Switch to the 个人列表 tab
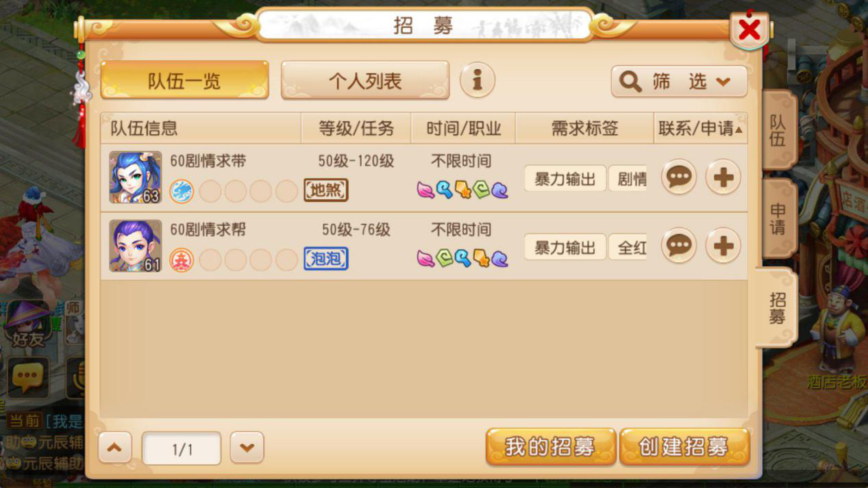 [x=365, y=81]
